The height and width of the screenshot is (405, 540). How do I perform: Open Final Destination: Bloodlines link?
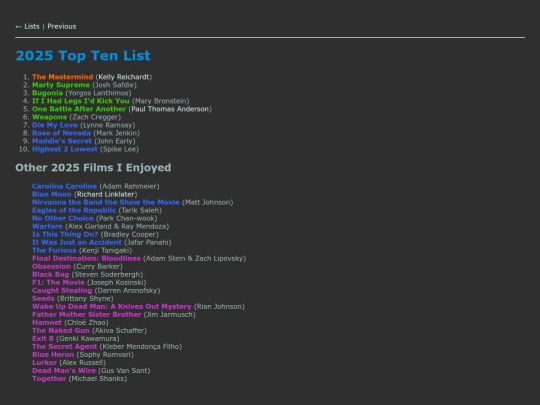click(x=86, y=258)
